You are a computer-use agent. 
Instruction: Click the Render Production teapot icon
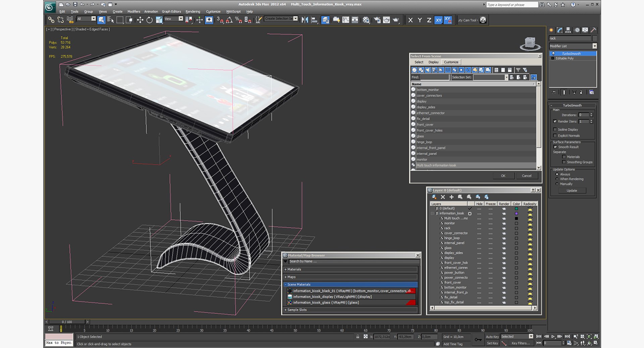396,20
